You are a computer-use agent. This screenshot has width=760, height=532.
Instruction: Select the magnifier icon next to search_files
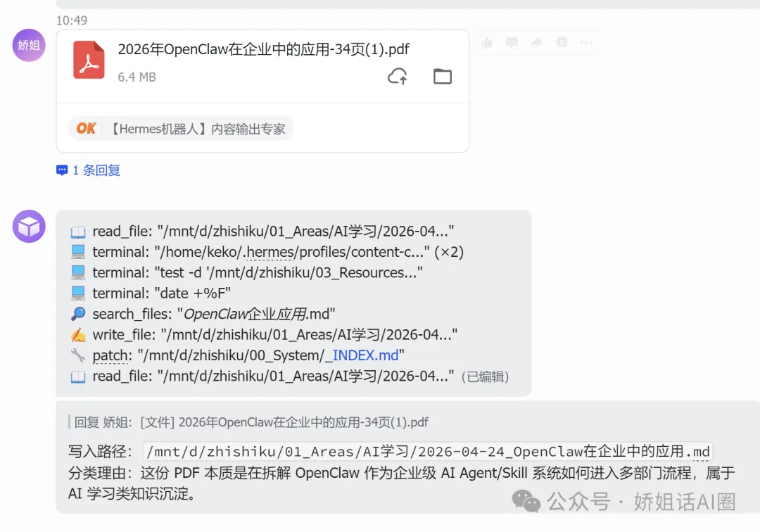click(x=79, y=314)
